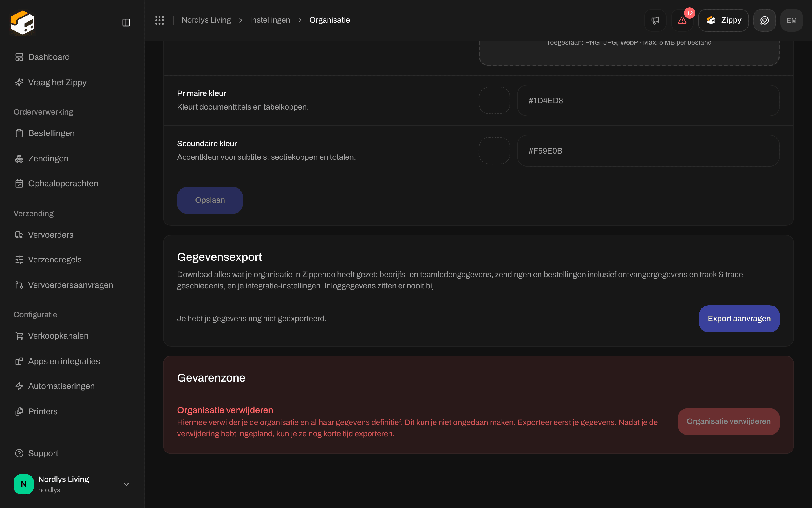This screenshot has height=508, width=812.
Task: Go to Zendingen in the sidebar
Action: click(x=72, y=159)
